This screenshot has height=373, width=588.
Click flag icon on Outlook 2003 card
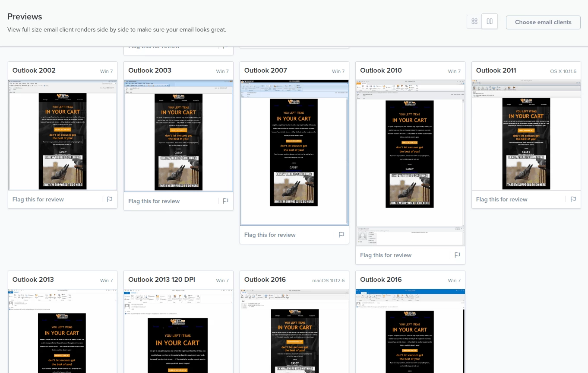225,201
